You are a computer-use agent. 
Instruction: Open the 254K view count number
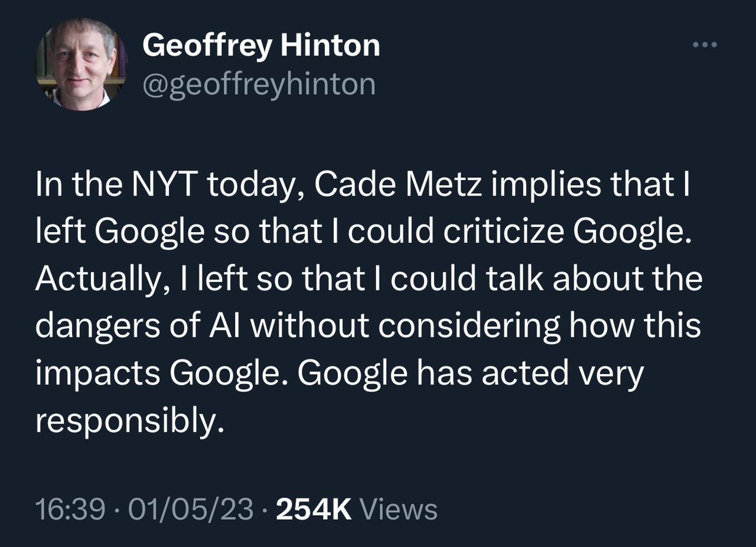coord(314,509)
